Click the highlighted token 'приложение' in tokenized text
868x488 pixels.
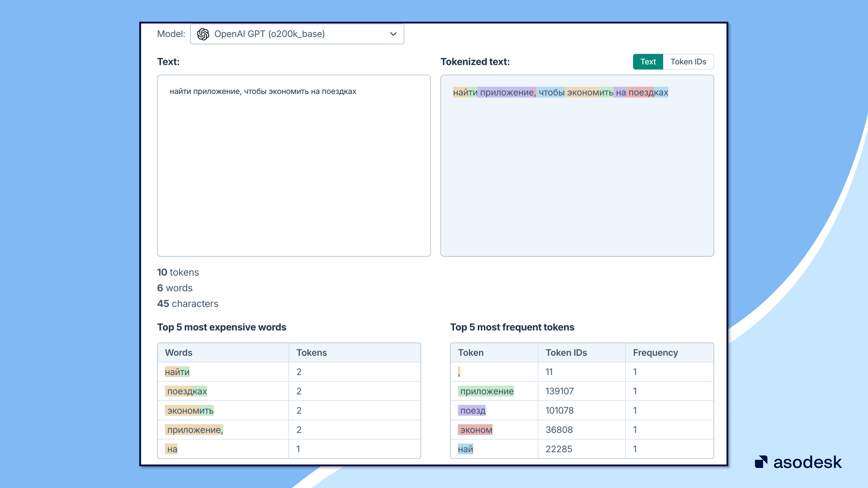506,92
